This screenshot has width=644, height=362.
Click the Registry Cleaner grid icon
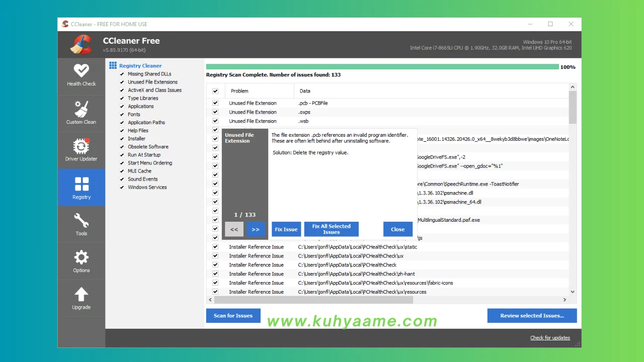(113, 65)
